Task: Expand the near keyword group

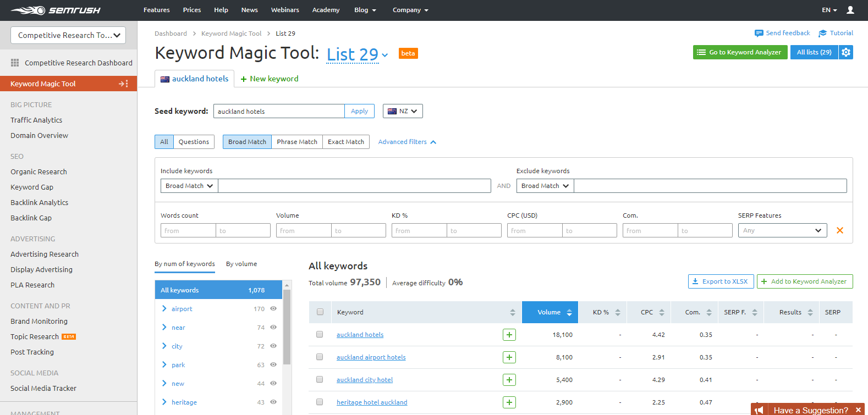Action: click(164, 327)
